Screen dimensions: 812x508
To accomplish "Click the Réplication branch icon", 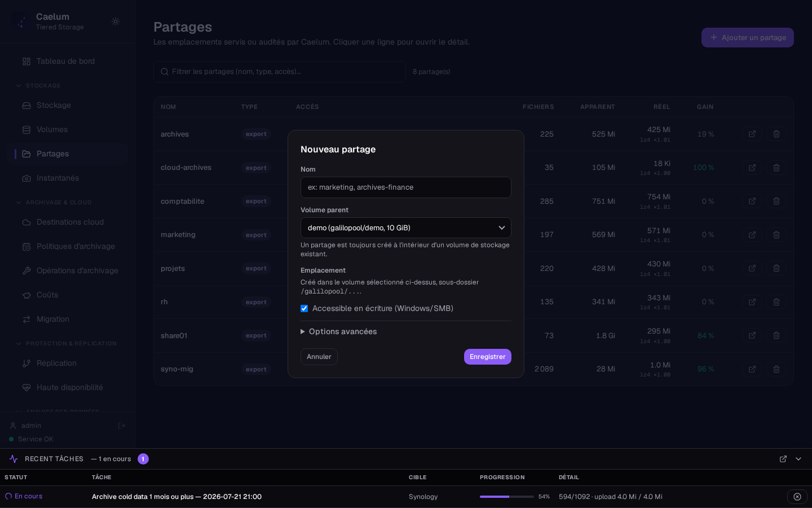I will 27,363.
